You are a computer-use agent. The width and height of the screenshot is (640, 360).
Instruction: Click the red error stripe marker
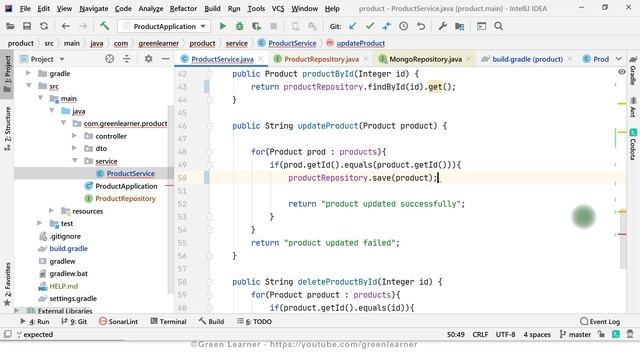pos(622,234)
